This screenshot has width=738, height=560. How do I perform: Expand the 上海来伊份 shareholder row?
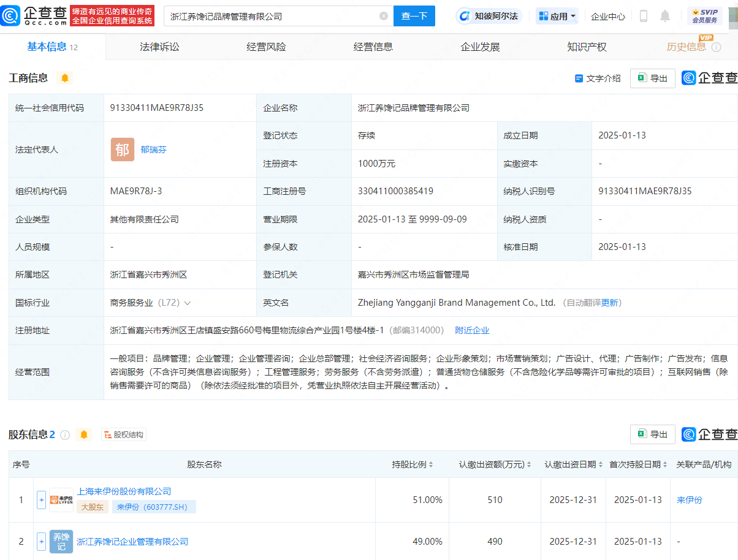pyautogui.click(x=42, y=500)
